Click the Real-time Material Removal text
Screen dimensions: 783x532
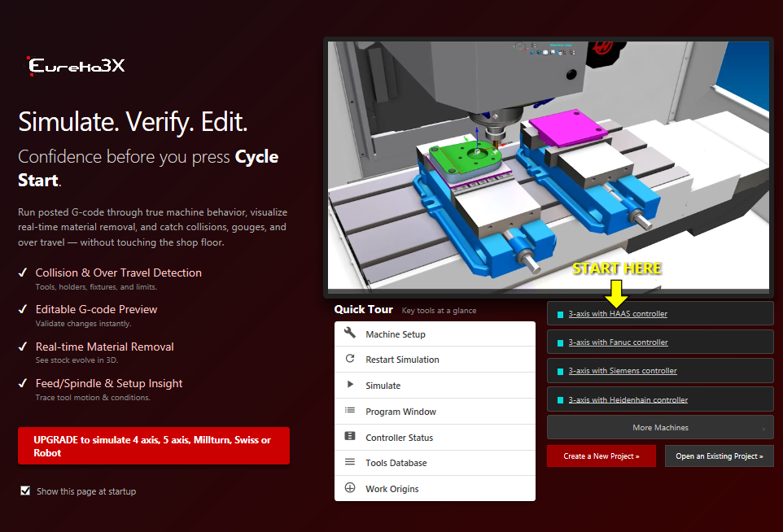(104, 347)
